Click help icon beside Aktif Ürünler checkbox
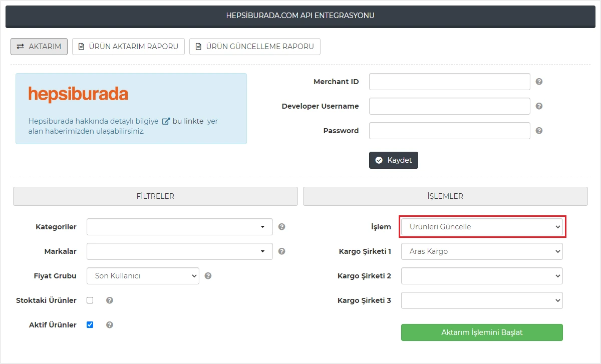The height and width of the screenshot is (364, 601). click(x=109, y=325)
